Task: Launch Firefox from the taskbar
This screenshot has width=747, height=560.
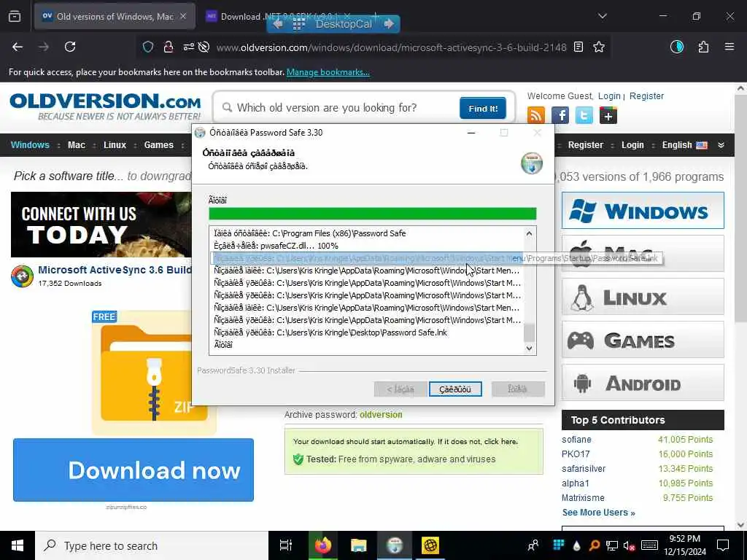Action: [322, 545]
